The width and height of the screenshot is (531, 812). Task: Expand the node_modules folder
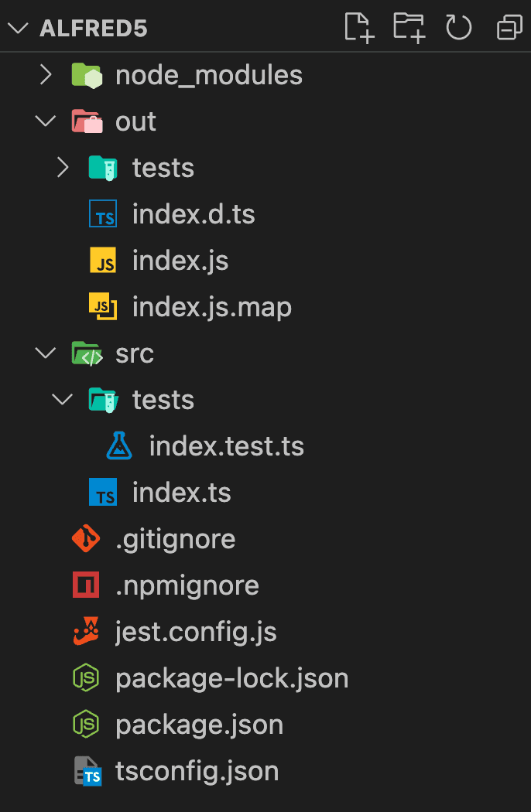coord(46,75)
